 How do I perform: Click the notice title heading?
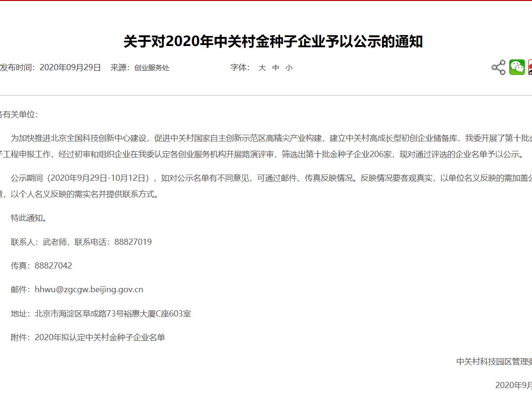273,41
